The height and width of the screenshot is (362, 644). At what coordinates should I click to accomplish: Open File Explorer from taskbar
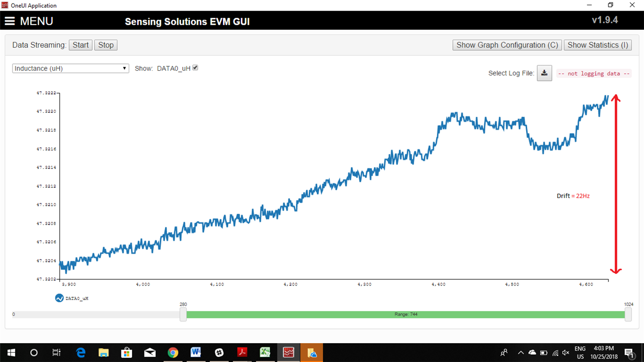[x=104, y=353]
